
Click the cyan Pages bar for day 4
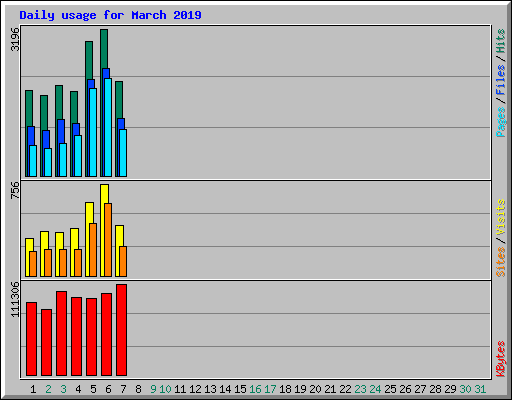click(x=78, y=156)
